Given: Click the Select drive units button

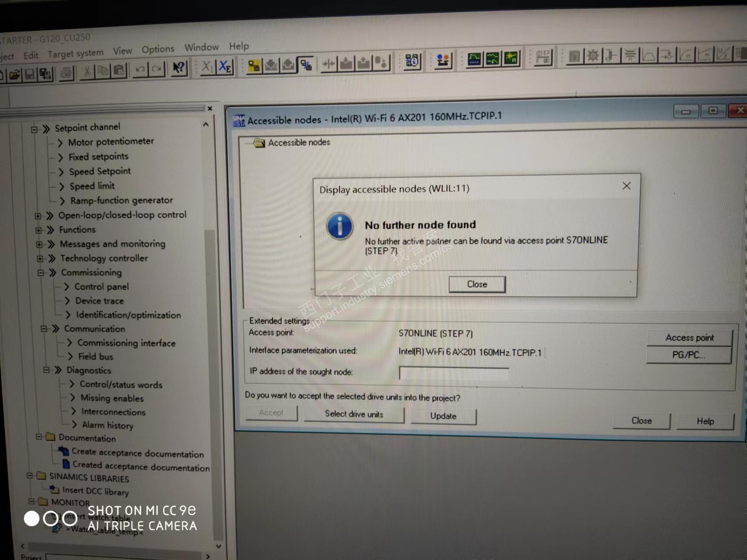Looking at the screenshot, I should [x=354, y=414].
